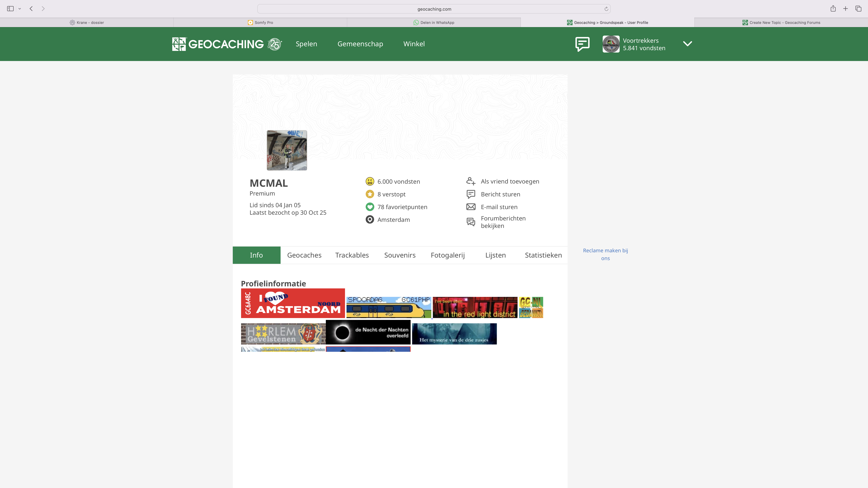The image size is (868, 488).
Task: Click the MCMAL profile photo
Action: [x=287, y=150]
